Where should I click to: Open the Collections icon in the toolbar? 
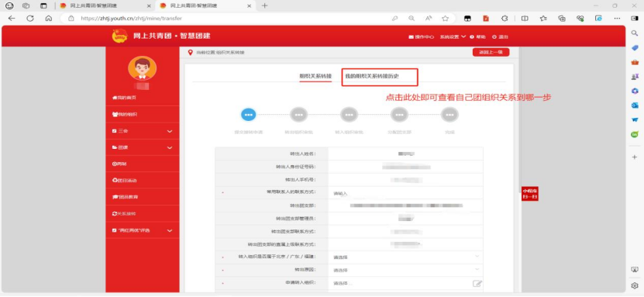point(562,18)
